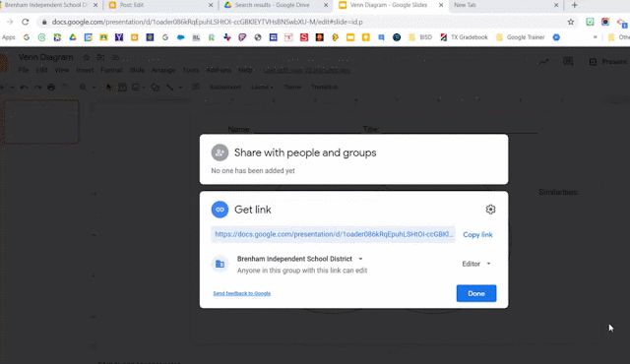The width and height of the screenshot is (630, 364).
Task: Select the line tool in Slides toolbar
Action: pyautogui.click(x=170, y=87)
